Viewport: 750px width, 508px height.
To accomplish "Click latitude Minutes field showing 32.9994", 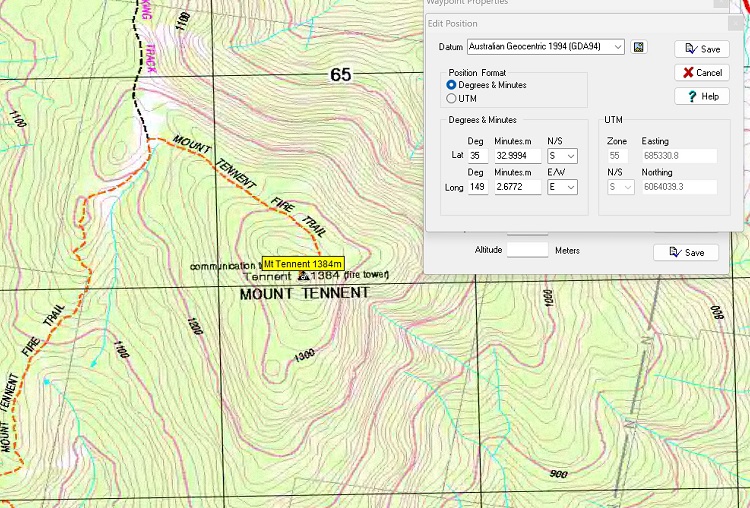I will click(518, 156).
